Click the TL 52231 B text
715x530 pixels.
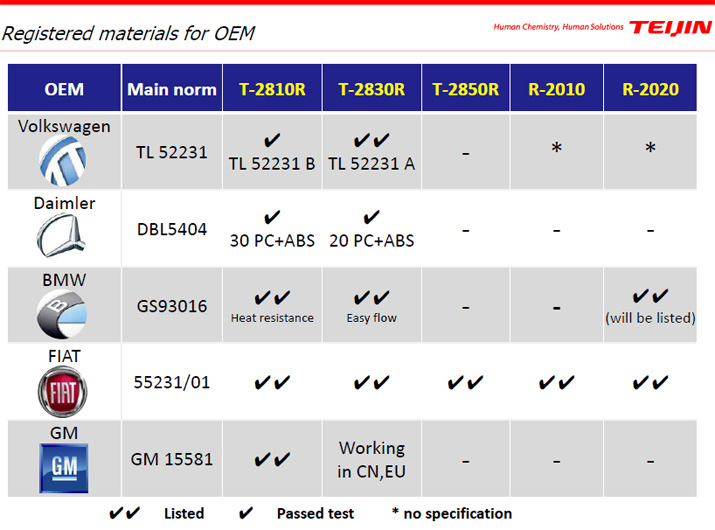click(272, 164)
